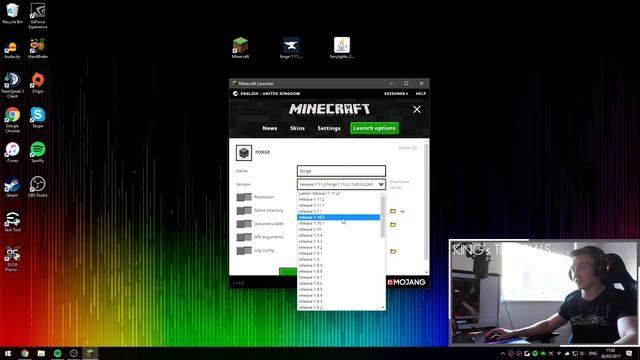
Task: Close the profile editor with large X
Action: (x=417, y=109)
